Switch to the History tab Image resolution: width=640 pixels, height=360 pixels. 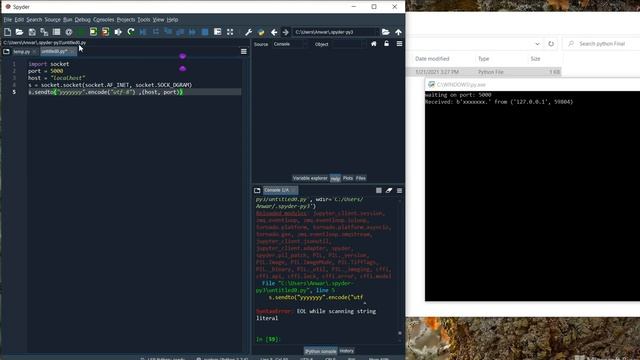(x=347, y=351)
